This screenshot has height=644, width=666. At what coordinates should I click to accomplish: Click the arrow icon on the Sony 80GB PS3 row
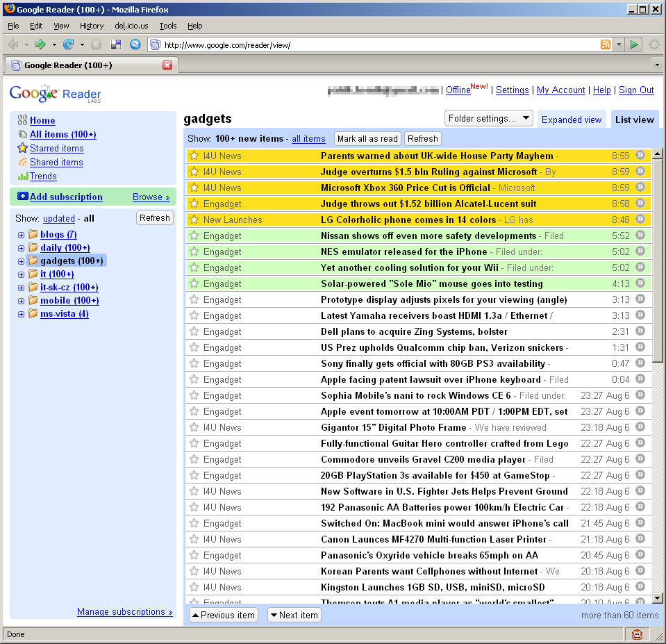pos(640,363)
